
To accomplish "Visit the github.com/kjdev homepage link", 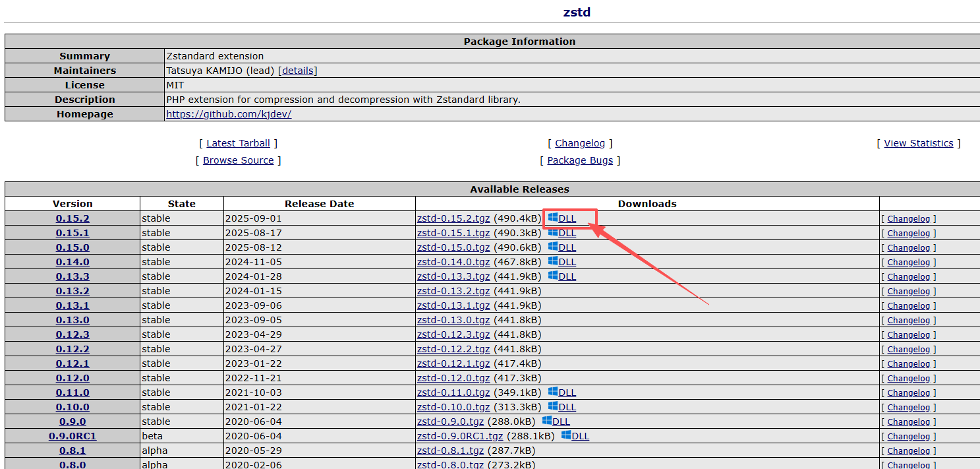I will tap(229, 114).
